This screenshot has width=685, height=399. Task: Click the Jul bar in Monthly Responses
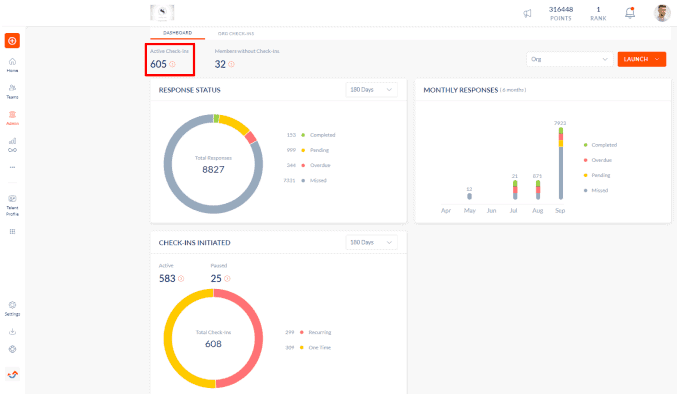515,190
